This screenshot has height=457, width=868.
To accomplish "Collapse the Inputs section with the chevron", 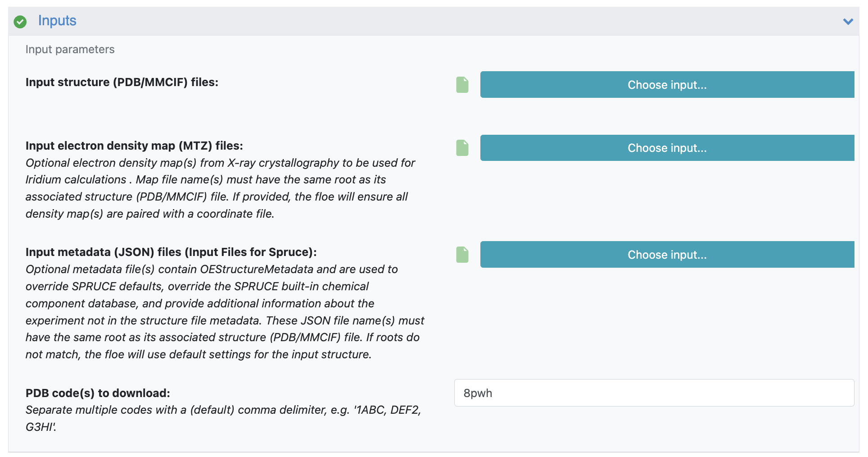I will click(848, 21).
